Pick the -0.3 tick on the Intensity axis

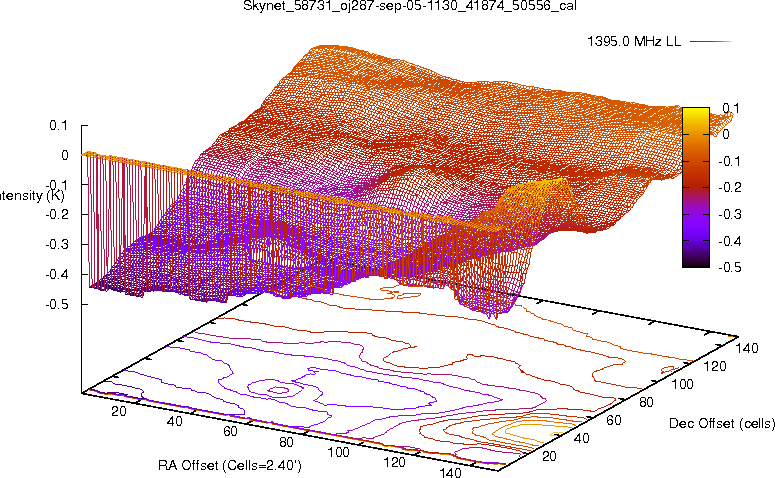[x=56, y=244]
